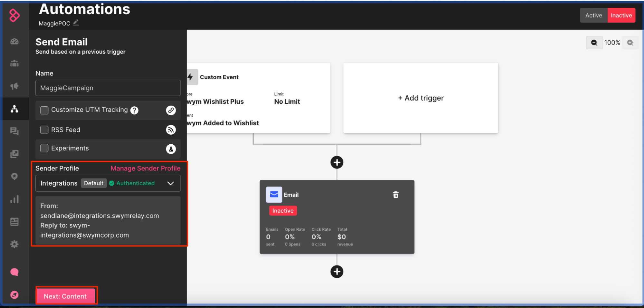Open the Reports bar-chart sidebar icon
This screenshot has width=644, height=308.
(x=14, y=199)
